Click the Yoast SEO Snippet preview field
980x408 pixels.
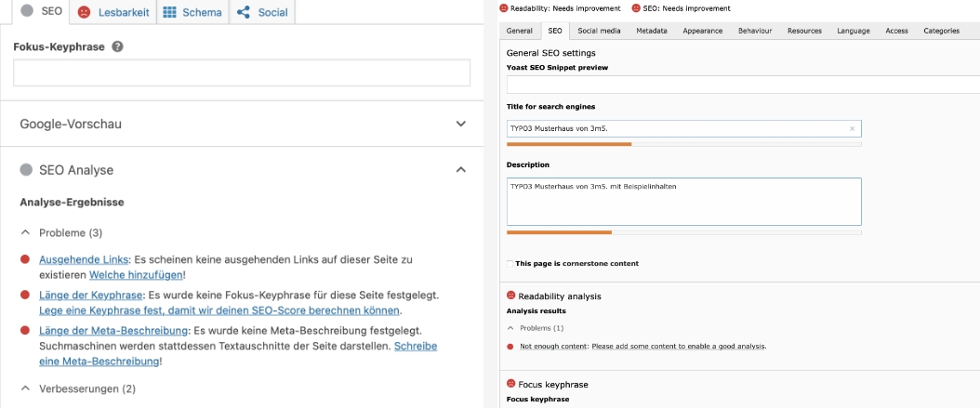[x=743, y=85]
